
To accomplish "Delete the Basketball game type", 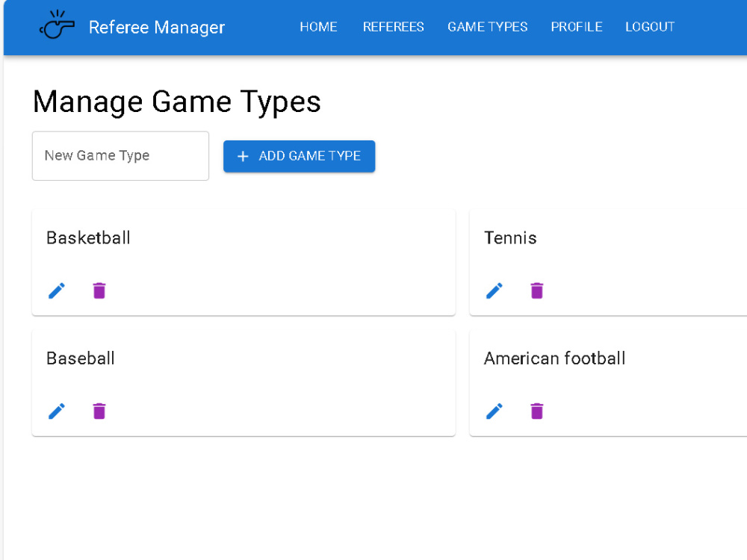I will 99,290.
